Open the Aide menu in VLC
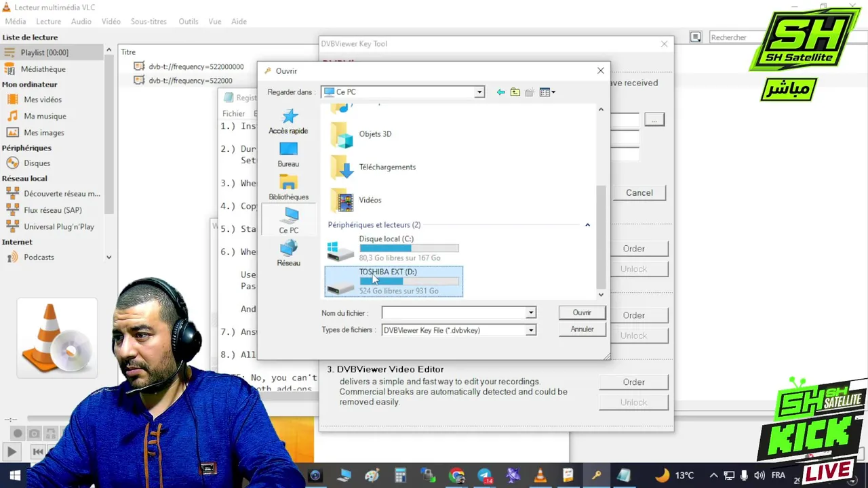 click(x=239, y=22)
